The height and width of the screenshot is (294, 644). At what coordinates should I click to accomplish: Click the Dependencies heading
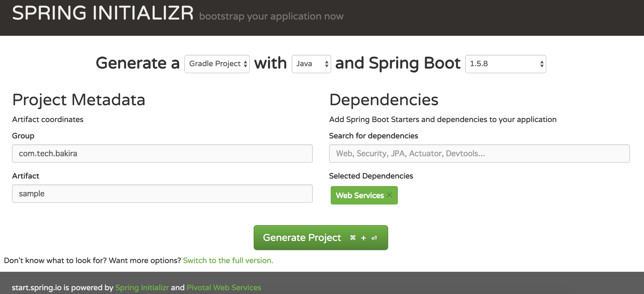[x=384, y=100]
